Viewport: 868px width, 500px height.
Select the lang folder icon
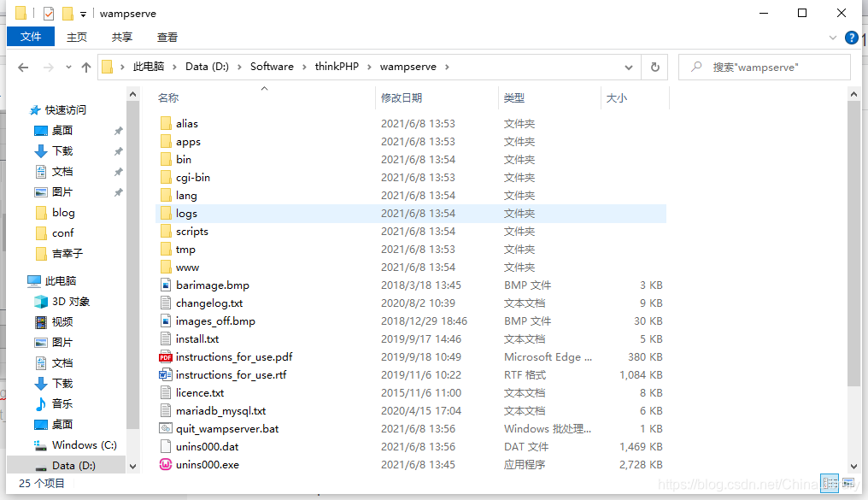pos(166,196)
